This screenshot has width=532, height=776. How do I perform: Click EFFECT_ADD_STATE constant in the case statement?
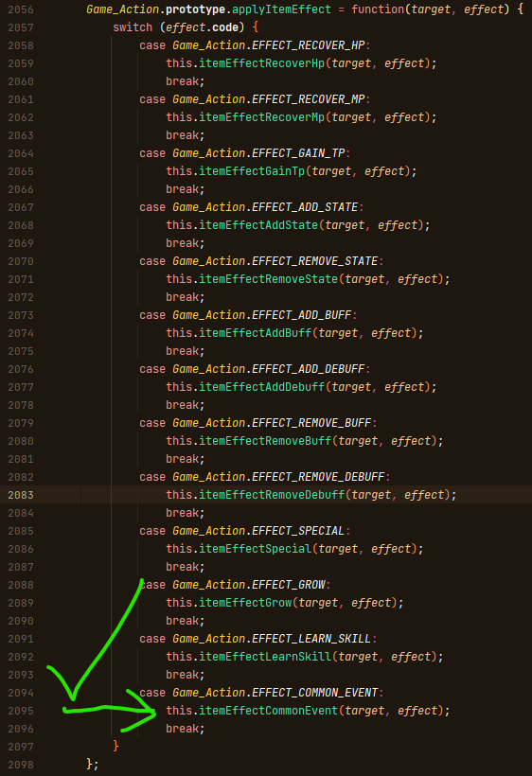(x=305, y=207)
